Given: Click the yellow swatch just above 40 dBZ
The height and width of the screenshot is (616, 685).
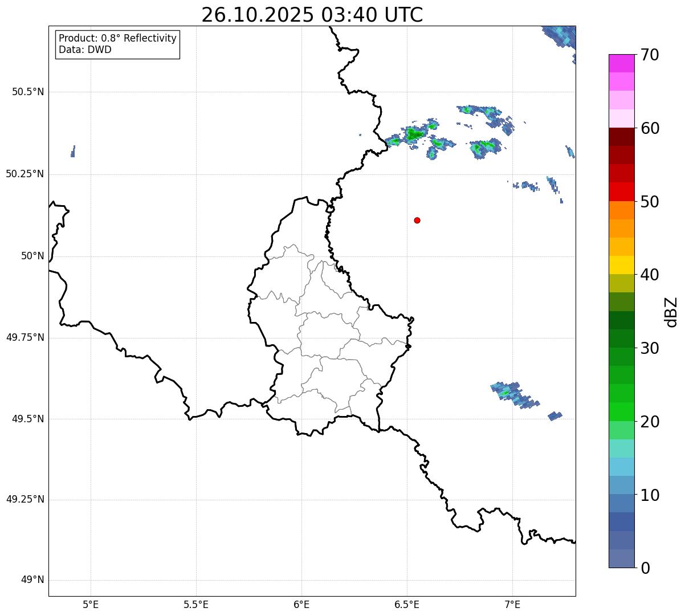Looking at the screenshot, I should pos(621,265).
